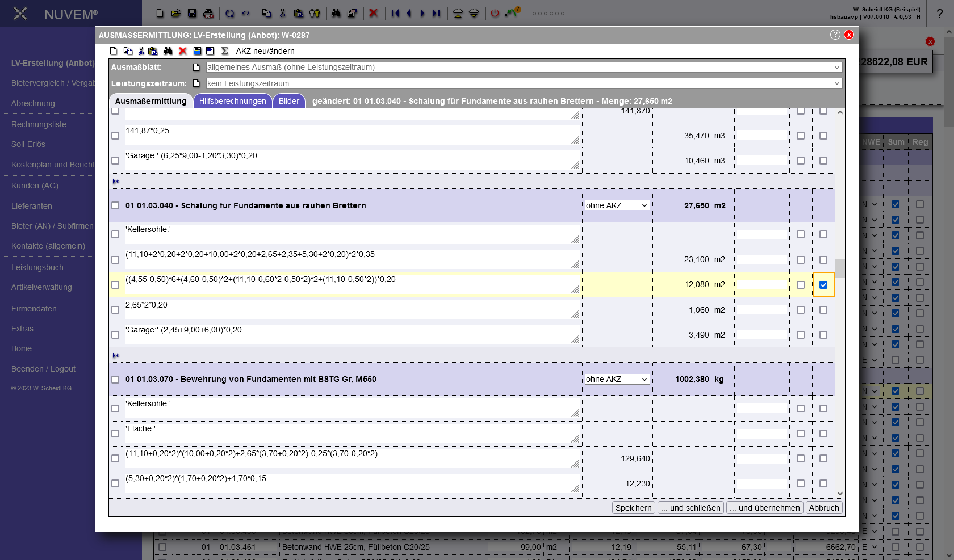Tick the left checkbox of 'Fläche:' row

(x=115, y=433)
